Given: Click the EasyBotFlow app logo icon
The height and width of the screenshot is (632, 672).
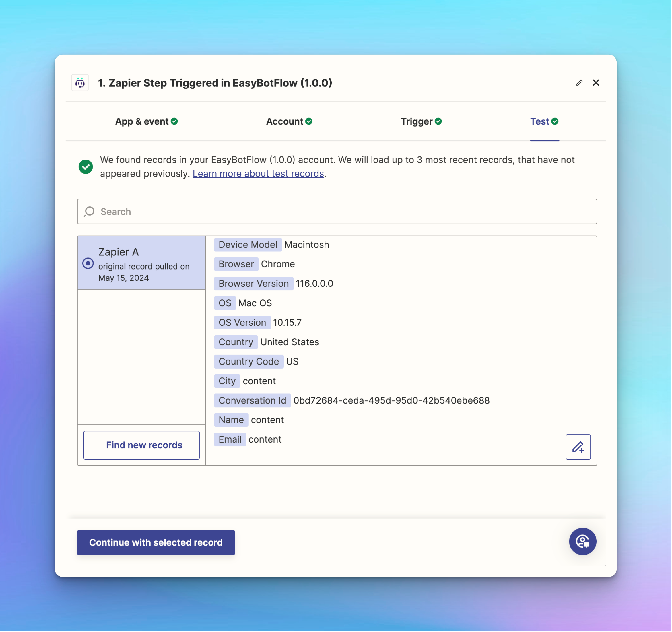Looking at the screenshot, I should tap(80, 83).
